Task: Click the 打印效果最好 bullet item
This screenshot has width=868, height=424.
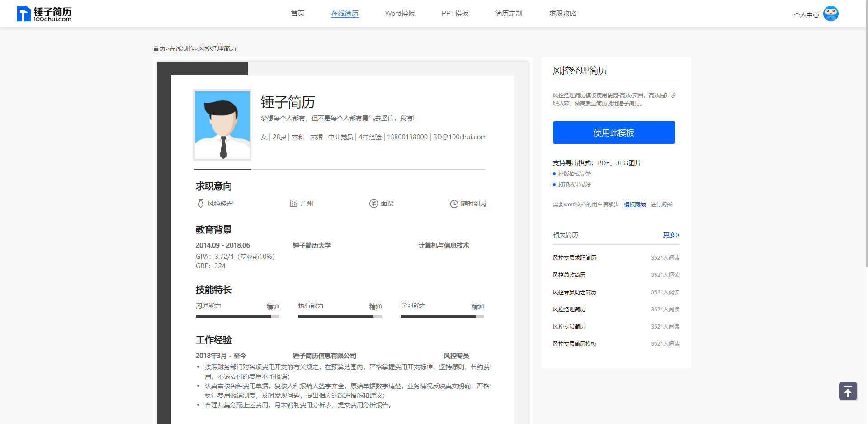Action: pyautogui.click(x=574, y=185)
